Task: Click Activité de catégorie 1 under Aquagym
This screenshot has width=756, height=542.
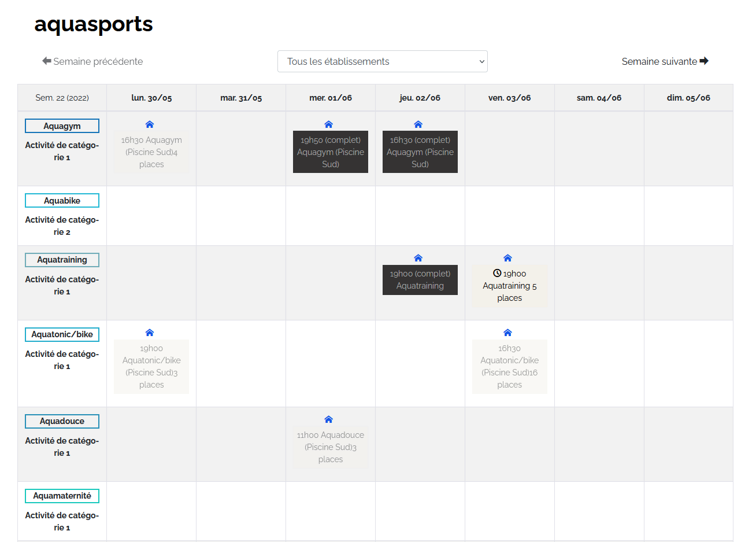Action: [x=62, y=151]
